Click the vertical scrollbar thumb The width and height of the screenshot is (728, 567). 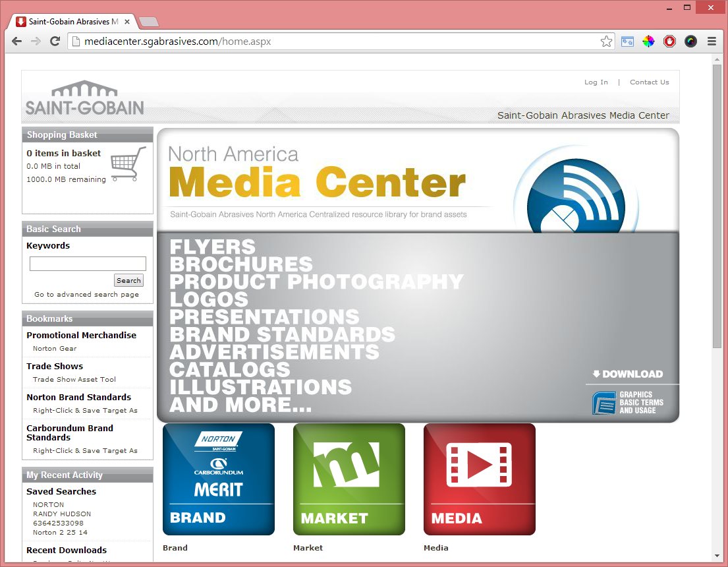(x=717, y=206)
